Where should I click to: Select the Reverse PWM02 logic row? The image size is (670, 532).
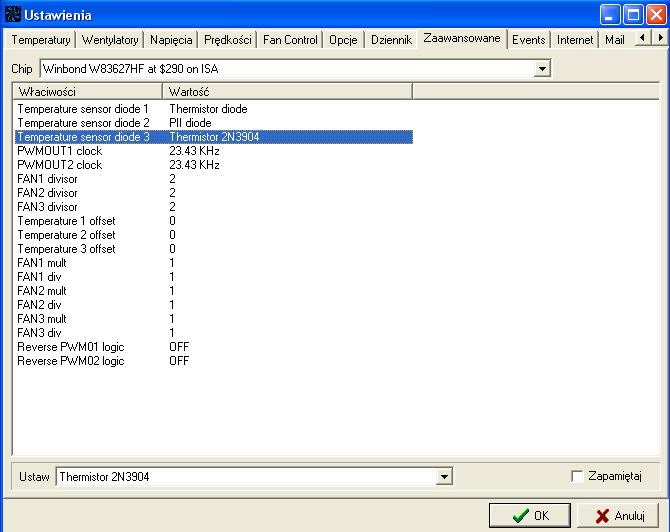click(x=214, y=361)
